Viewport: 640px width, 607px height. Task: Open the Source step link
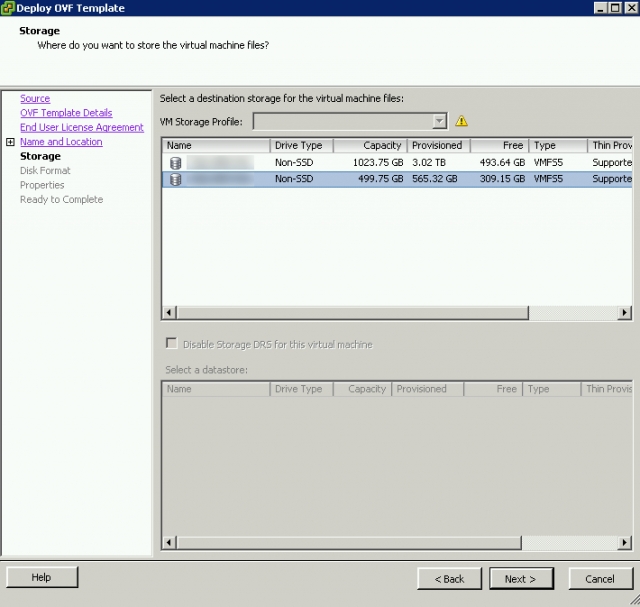pos(35,99)
